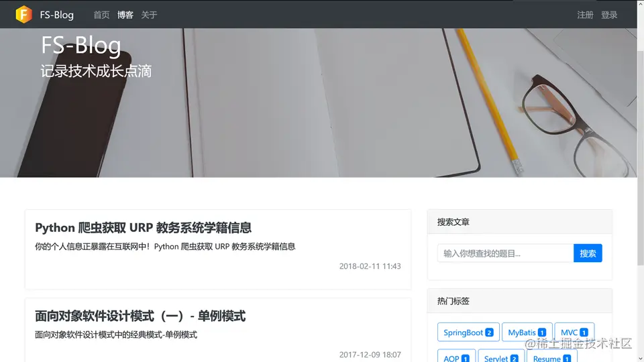Open article Python 爬虫获取 URP 教务系统学籍信息
The image size is (644, 362).
(143, 227)
